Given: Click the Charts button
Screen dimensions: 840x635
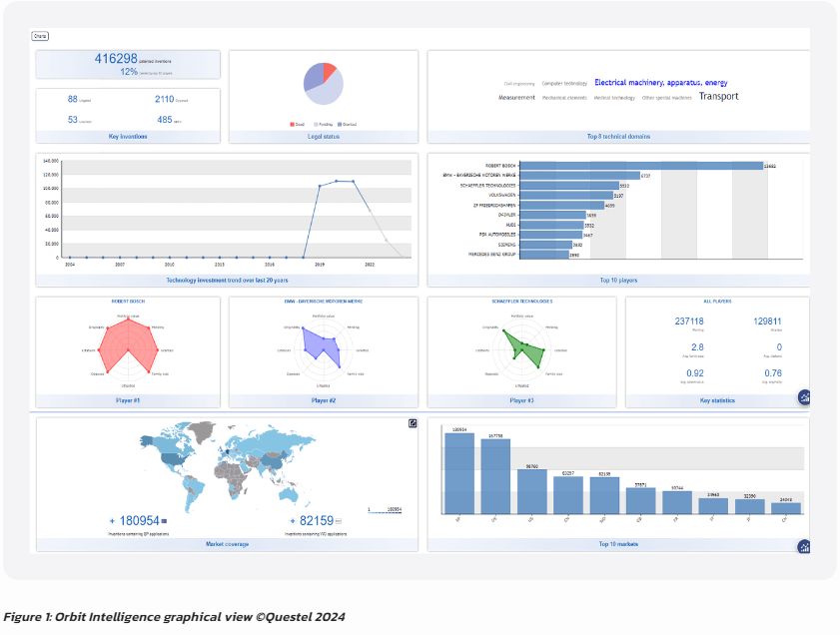Looking at the screenshot, I should (40, 36).
